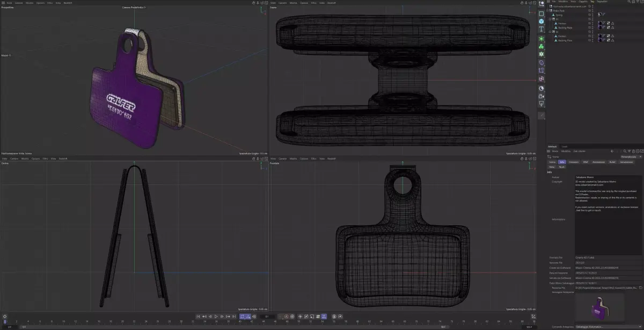Collapse the Brake Pads hierarchy

[x=547, y=11]
